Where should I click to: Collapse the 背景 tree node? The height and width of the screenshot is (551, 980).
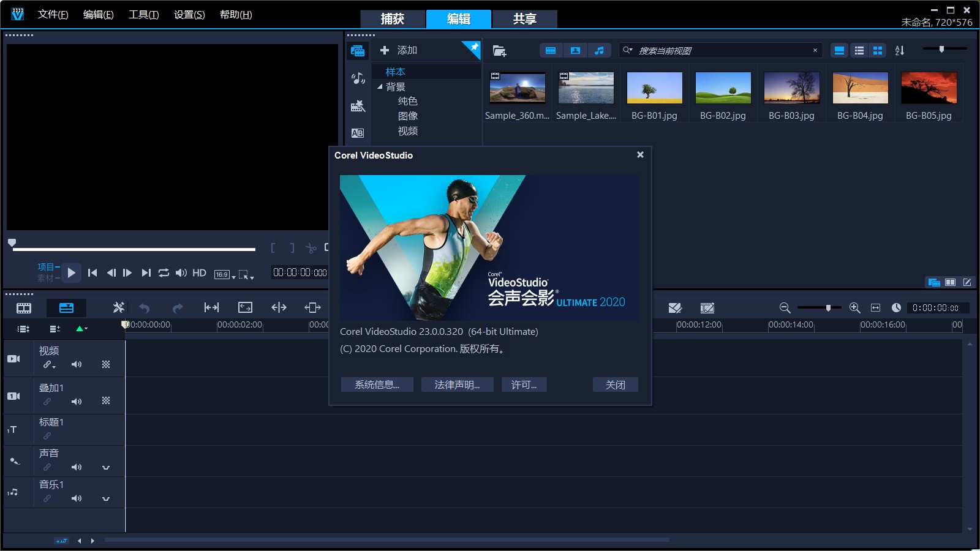coord(380,87)
